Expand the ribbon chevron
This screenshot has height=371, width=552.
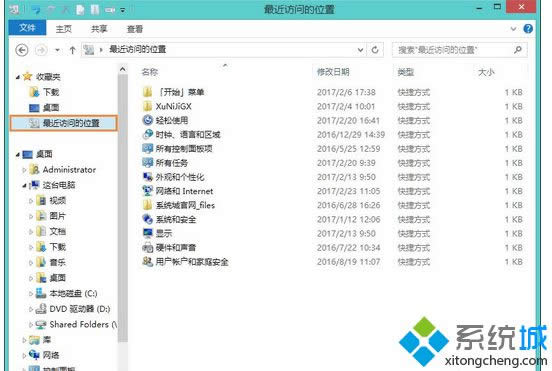click(x=513, y=29)
